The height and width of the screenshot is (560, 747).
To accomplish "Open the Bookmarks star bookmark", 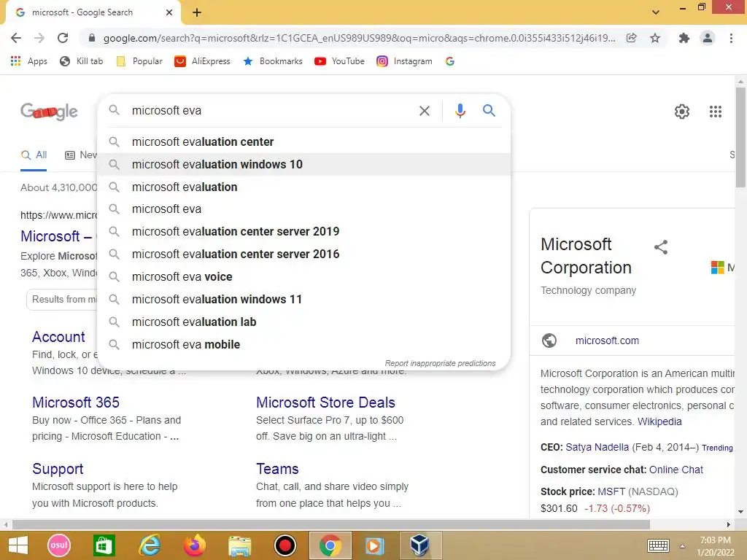I will [273, 61].
